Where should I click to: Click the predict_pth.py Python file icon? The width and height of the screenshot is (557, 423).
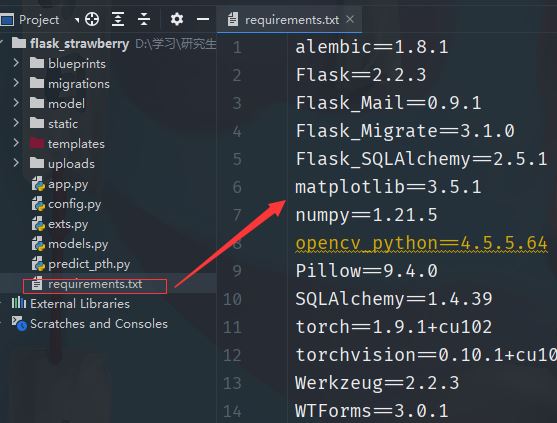click(38, 264)
